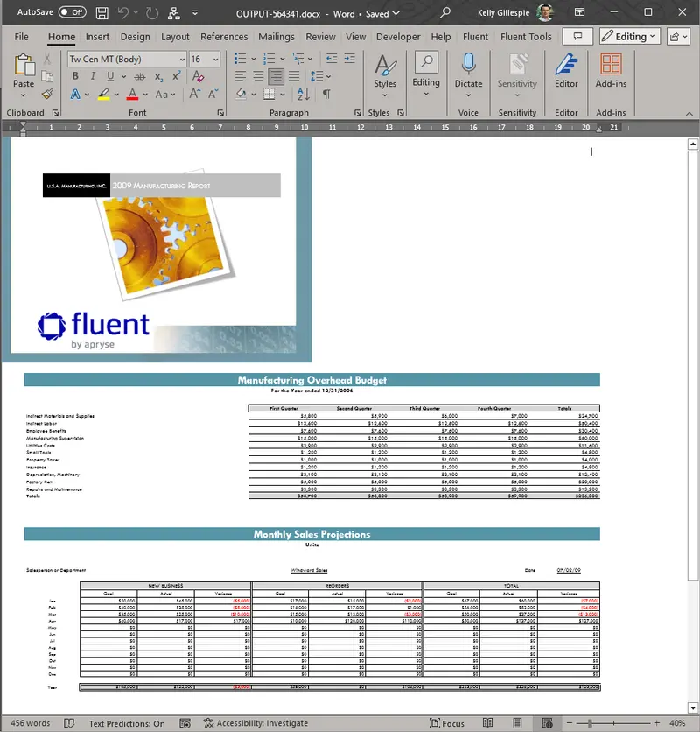Open Add-ins gallery
The image size is (700, 732).
[x=611, y=71]
